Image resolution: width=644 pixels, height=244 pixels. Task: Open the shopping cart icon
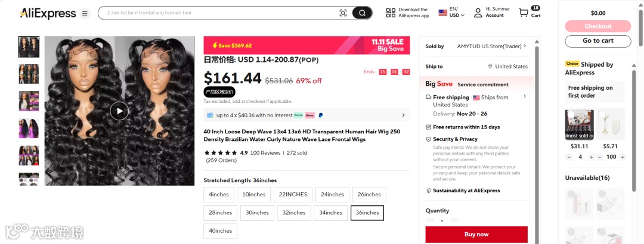point(524,12)
